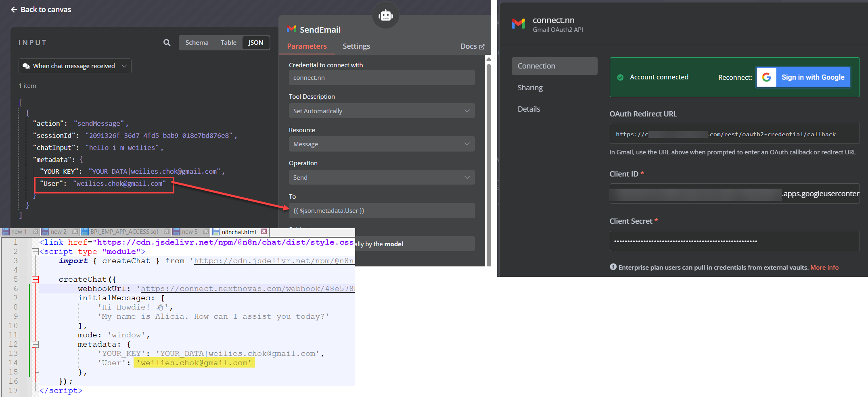Open 'When chat message received' node dropdown
Image resolution: width=868 pixels, height=397 pixels.
[75, 66]
